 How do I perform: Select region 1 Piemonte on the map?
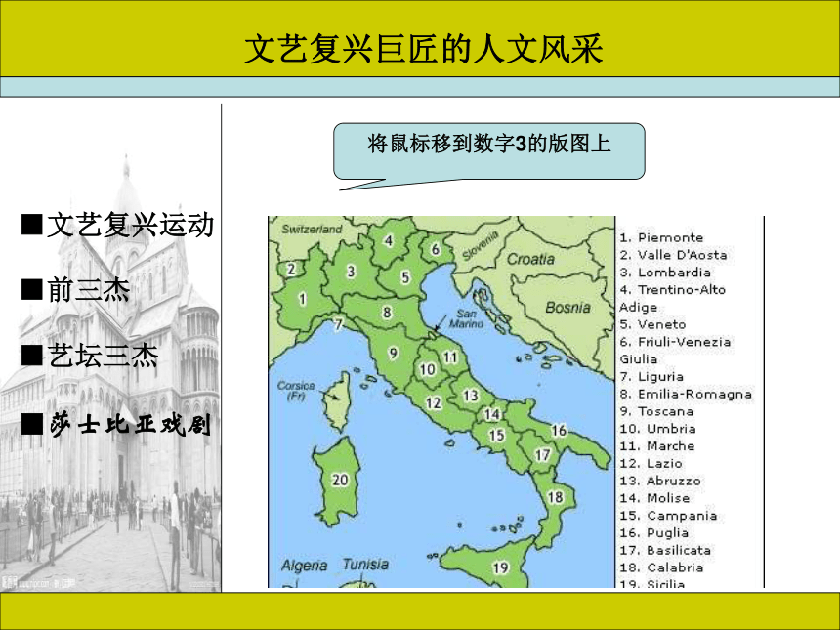(303, 299)
